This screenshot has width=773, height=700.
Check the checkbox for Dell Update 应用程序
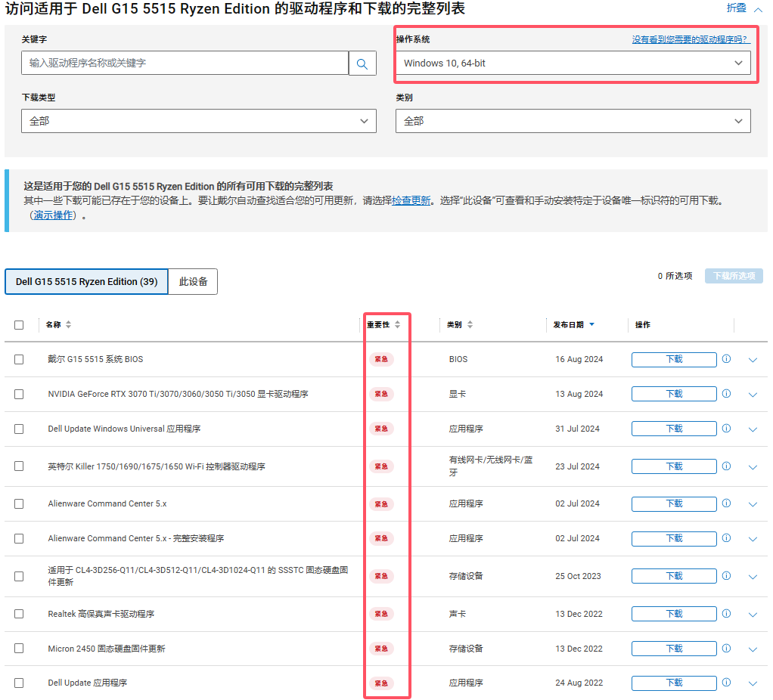[19, 682]
